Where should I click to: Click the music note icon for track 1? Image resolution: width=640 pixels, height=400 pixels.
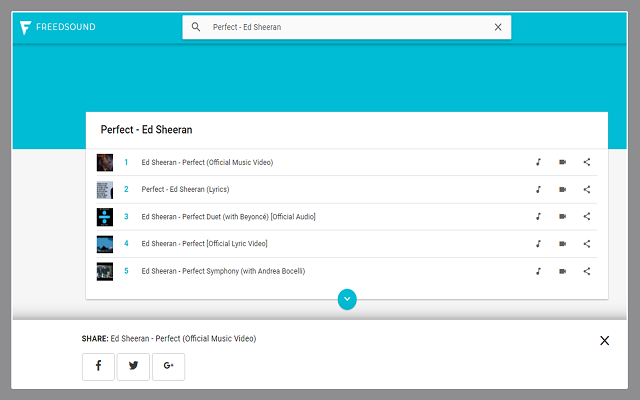pyautogui.click(x=537, y=162)
